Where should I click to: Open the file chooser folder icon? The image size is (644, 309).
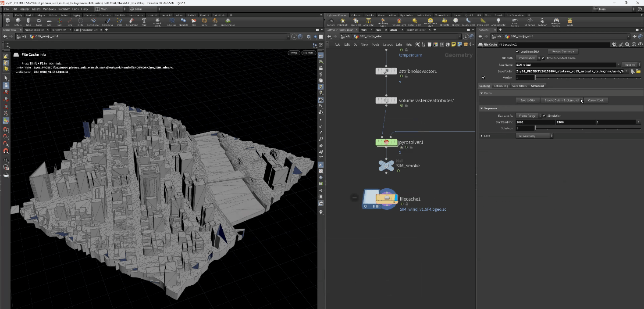tap(638, 71)
